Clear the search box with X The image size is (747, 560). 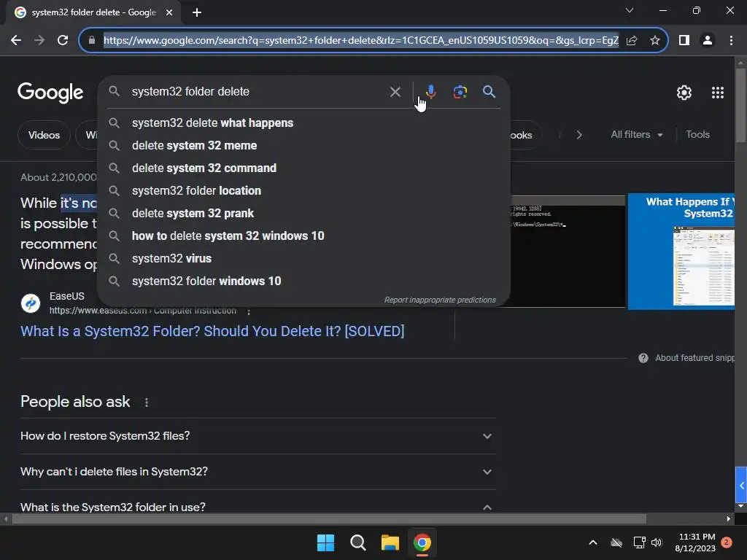click(395, 91)
